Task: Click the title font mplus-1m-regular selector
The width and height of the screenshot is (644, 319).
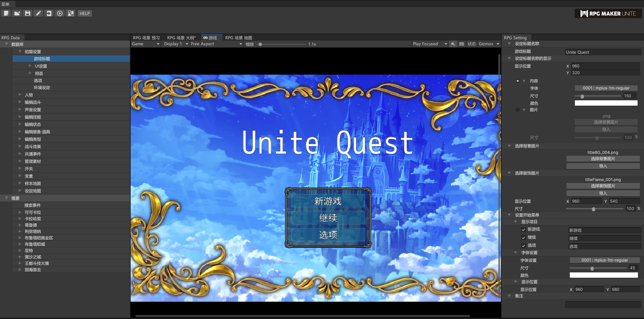Action: tap(606, 88)
